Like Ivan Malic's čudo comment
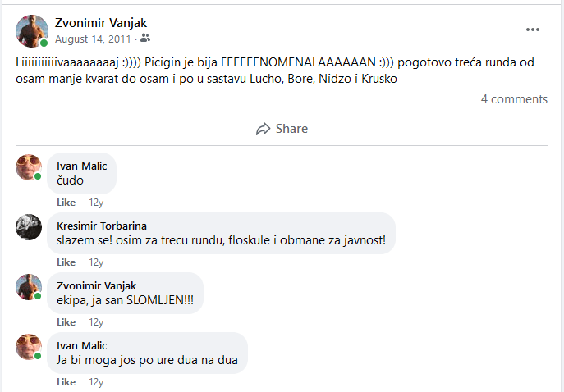Viewport: 564px width, 392px height. click(66, 203)
